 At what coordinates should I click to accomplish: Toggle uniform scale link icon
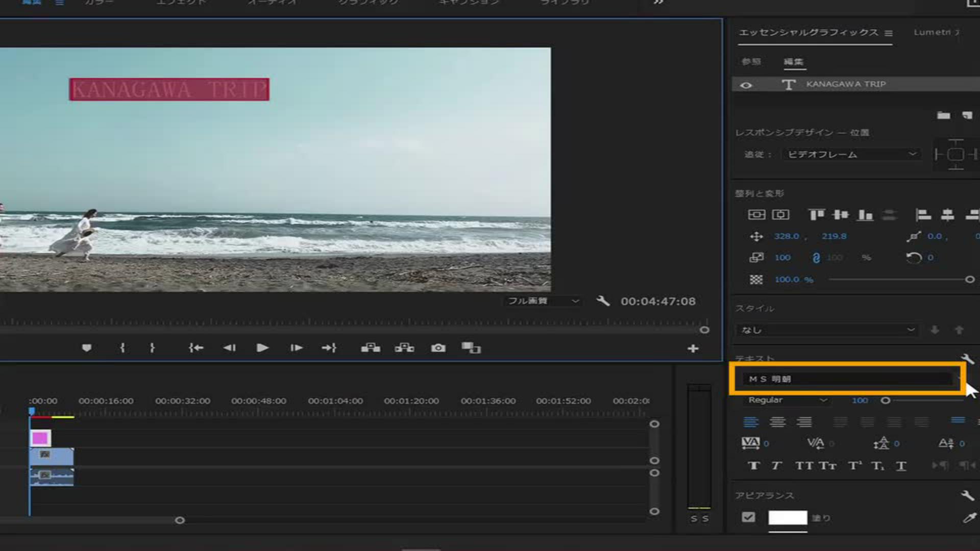tap(816, 258)
